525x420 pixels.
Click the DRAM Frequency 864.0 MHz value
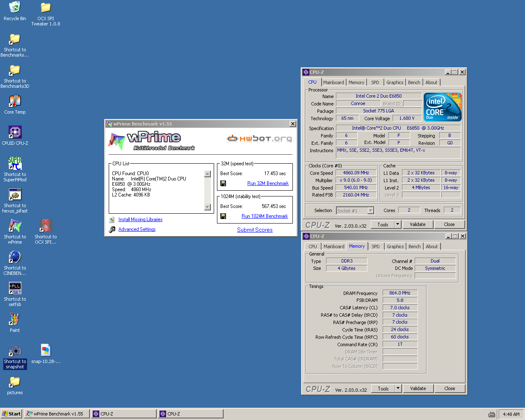tap(400, 293)
